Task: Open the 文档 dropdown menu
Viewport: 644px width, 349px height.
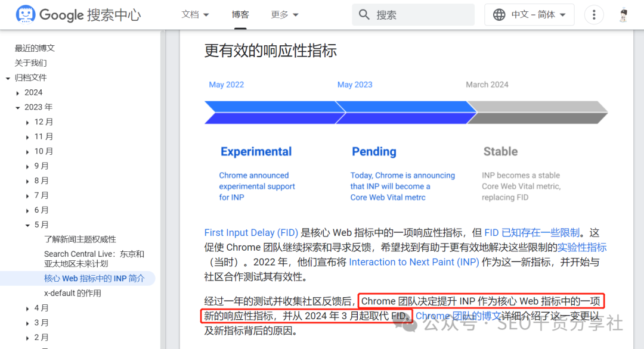Action: click(195, 15)
